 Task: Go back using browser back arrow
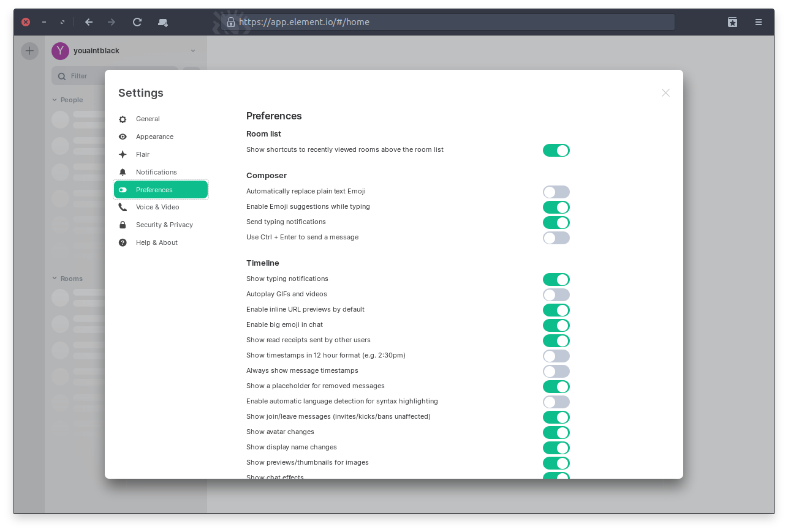[x=89, y=22]
